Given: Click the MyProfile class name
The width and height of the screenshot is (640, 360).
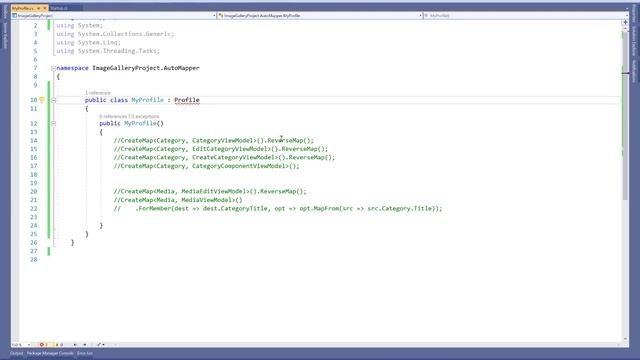Looking at the screenshot, I should [x=147, y=100].
